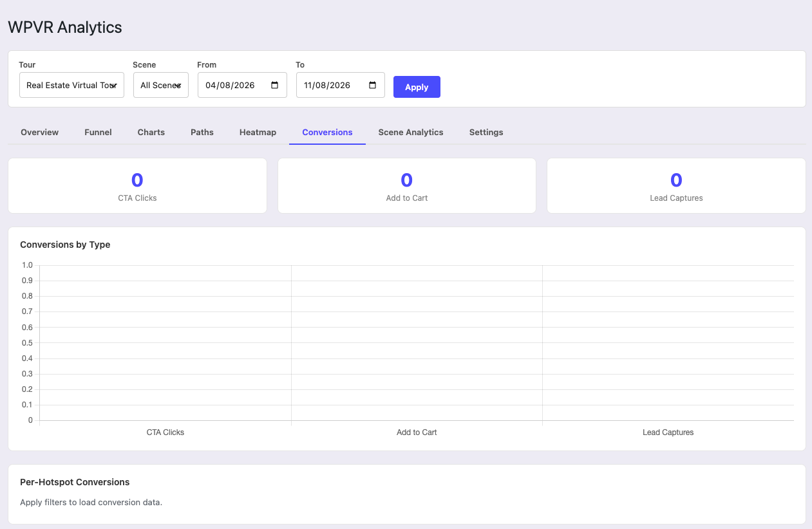The image size is (812, 529).
Task: Open calendar picker in From date field
Action: pos(275,85)
